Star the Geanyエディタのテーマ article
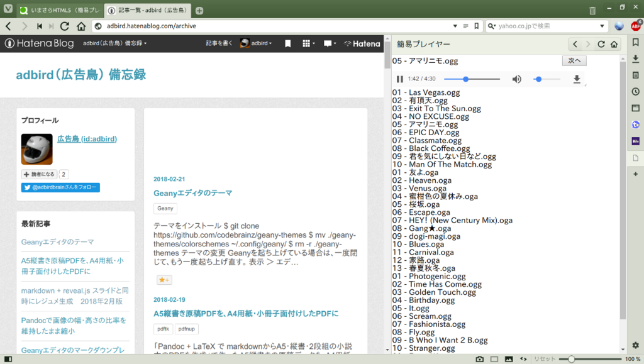Viewport: 644px width, 364px height. (x=164, y=280)
